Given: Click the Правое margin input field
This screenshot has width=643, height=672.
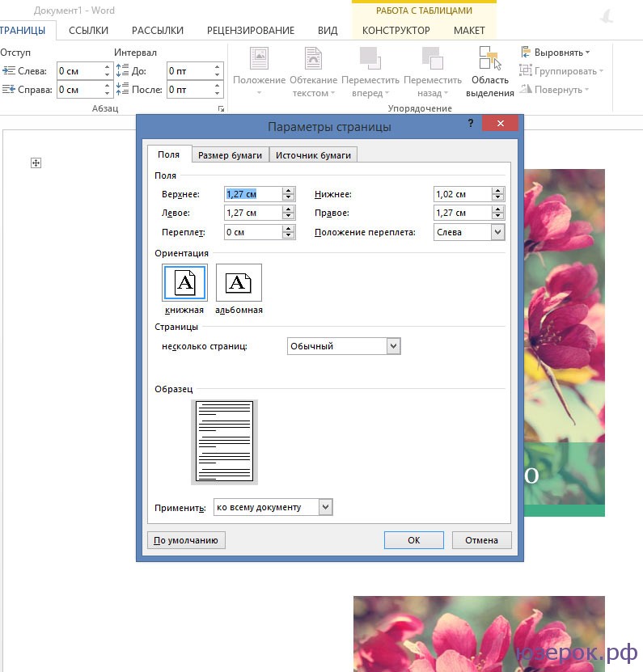Looking at the screenshot, I should [463, 213].
